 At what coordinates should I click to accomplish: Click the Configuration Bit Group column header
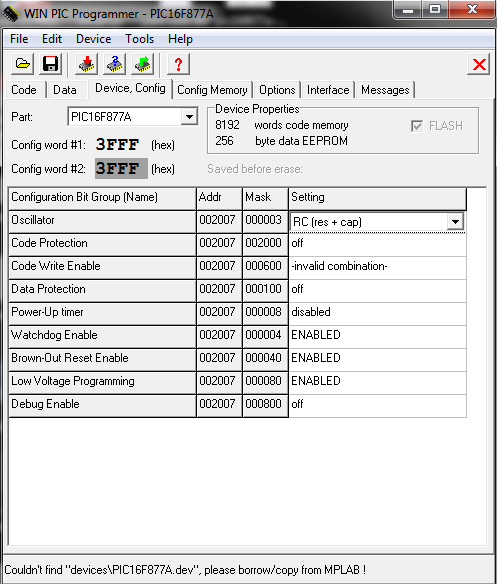[x=102, y=198]
